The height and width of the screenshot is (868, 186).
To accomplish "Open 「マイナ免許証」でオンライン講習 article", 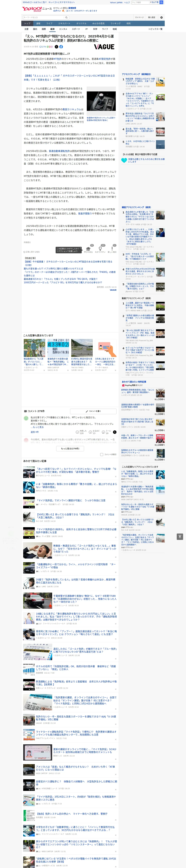I will [71, 500].
